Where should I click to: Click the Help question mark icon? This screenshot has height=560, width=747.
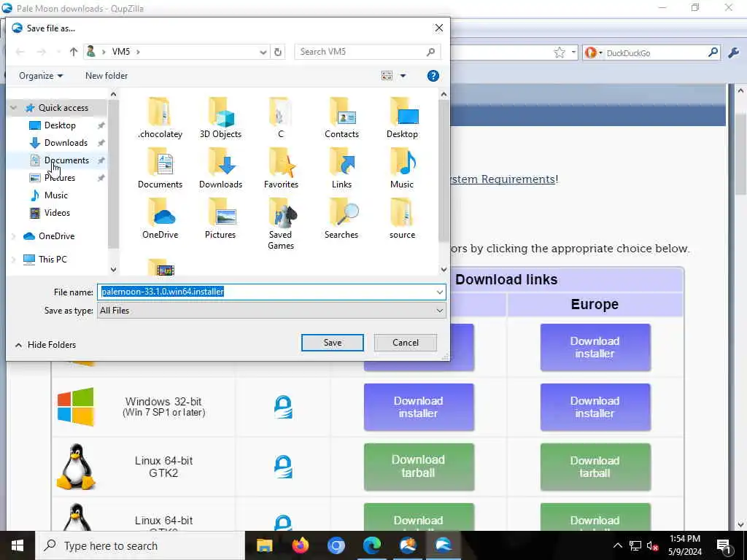tap(433, 76)
